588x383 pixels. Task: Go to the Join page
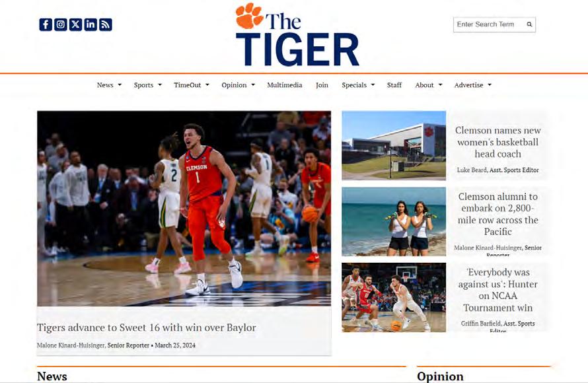[322, 85]
